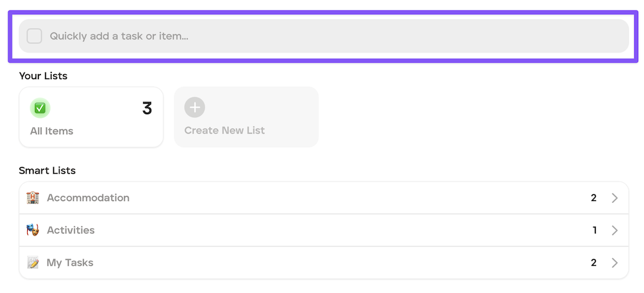Viewport: 644px width, 293px height.
Task: Click the Smart Lists section heading
Action: [47, 170]
